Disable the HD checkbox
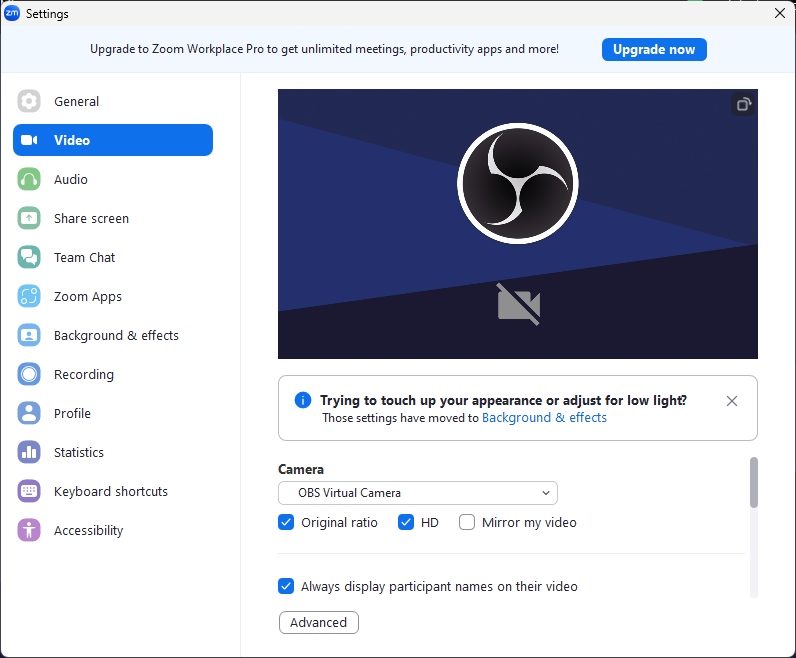The height and width of the screenshot is (658, 796). [406, 522]
